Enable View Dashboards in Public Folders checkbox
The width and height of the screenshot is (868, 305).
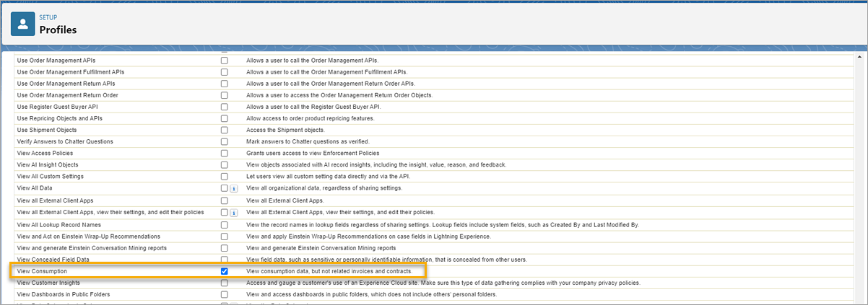pos(224,295)
